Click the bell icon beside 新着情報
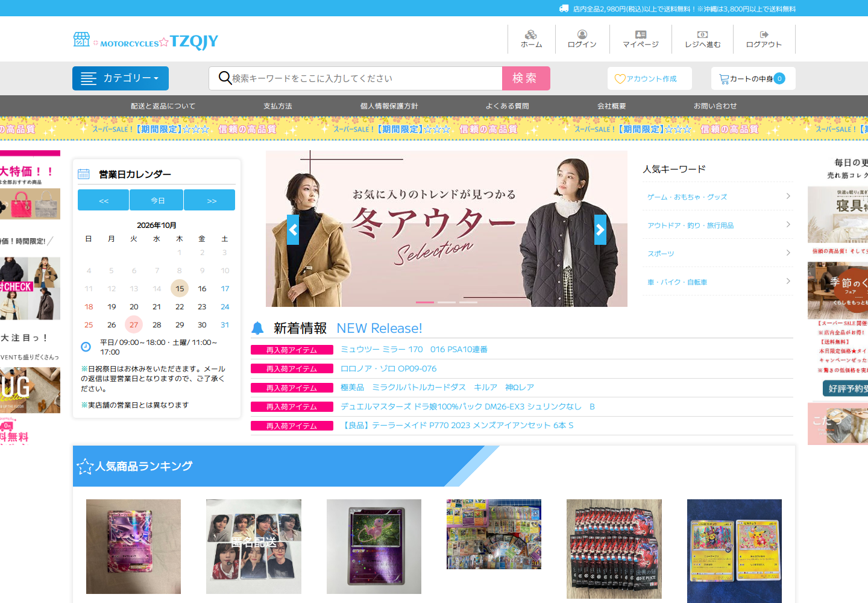868x603 pixels. tap(257, 328)
